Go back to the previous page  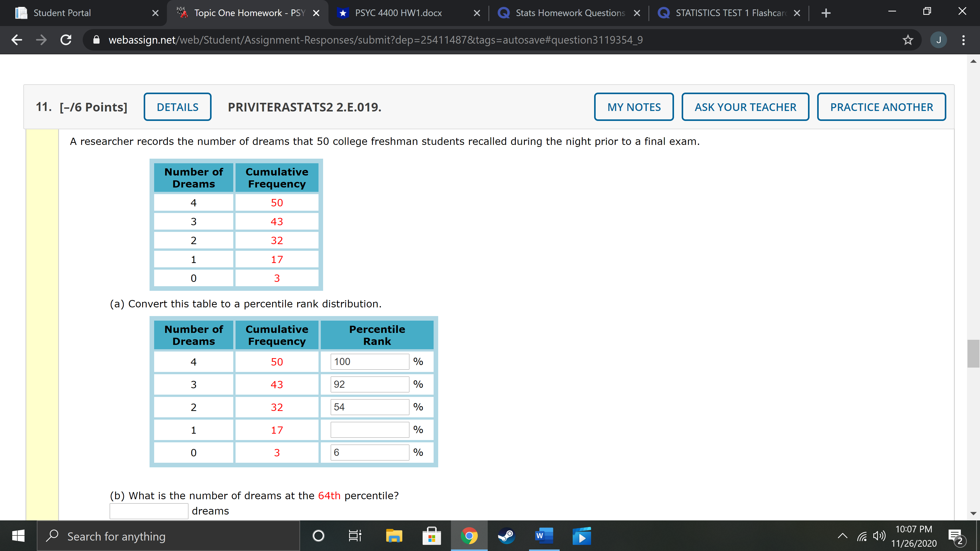click(x=17, y=40)
